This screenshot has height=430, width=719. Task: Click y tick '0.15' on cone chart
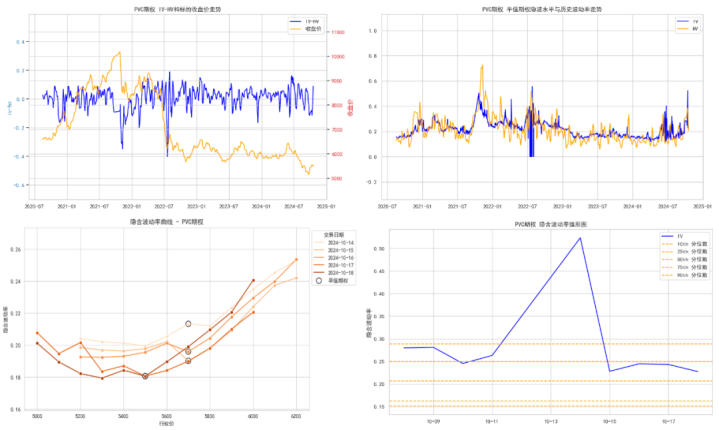(379, 407)
